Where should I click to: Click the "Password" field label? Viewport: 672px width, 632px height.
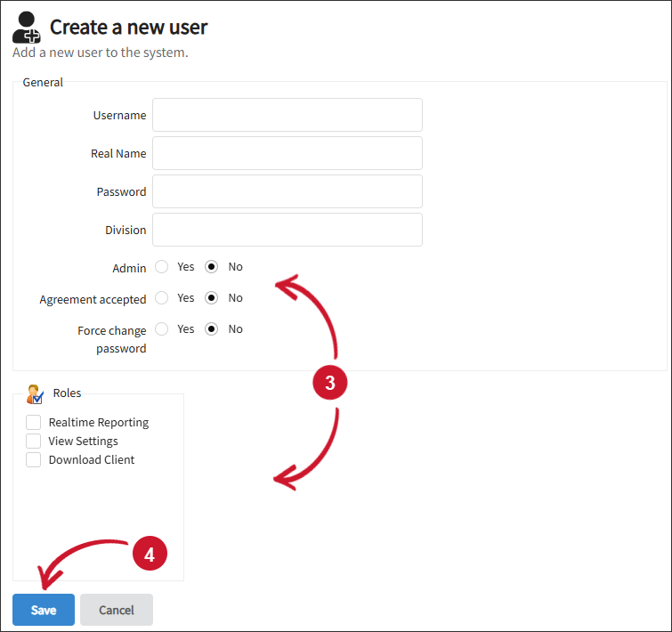pyautogui.click(x=121, y=191)
